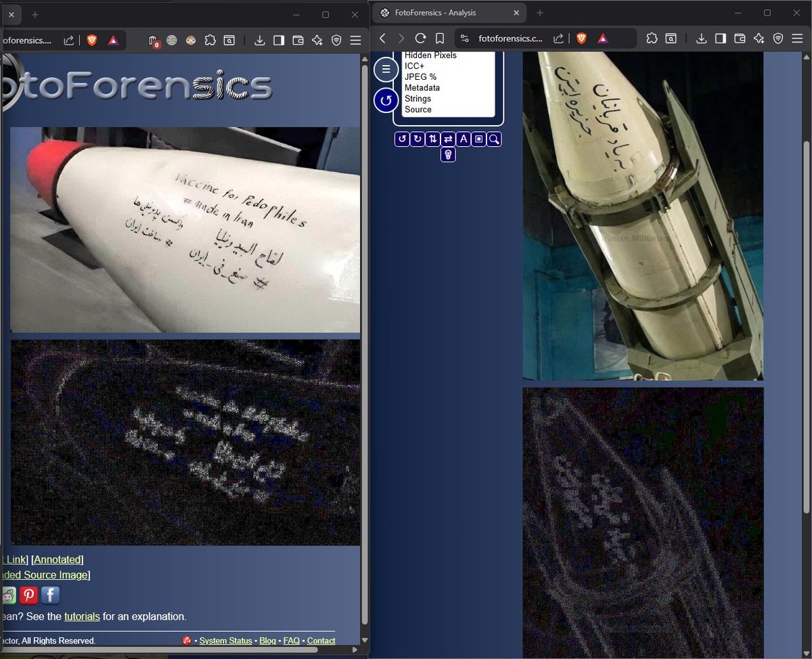
Task: Select JPEG % analysis option
Action: (420, 77)
